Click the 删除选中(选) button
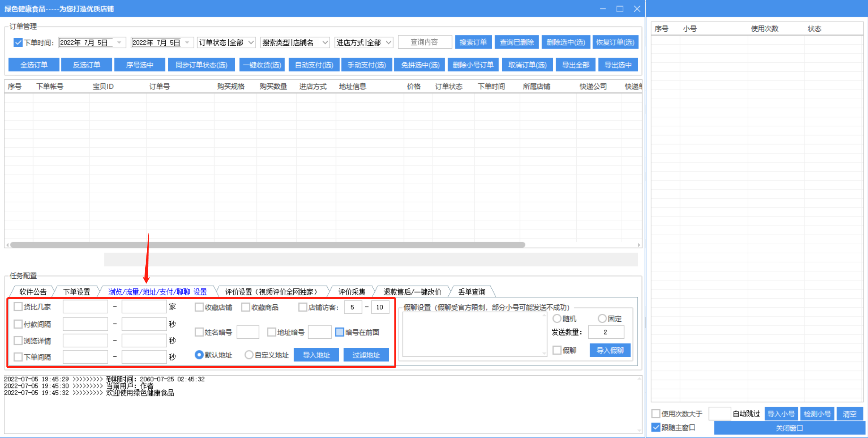The image size is (868, 438). tap(566, 42)
